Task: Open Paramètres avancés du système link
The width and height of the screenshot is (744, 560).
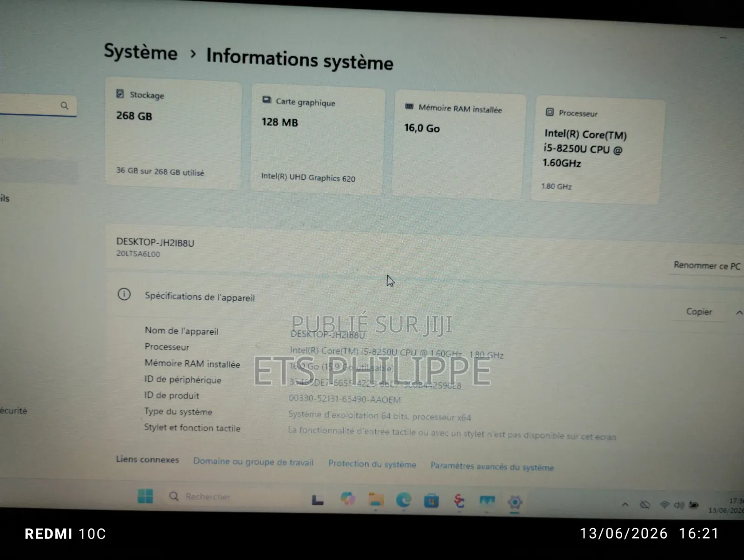Action: tap(492, 466)
